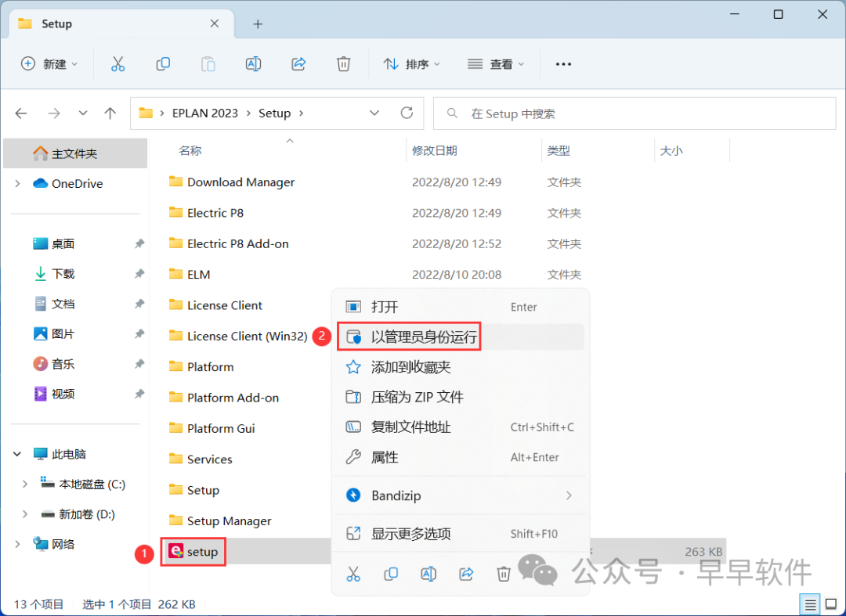Click the Delete trash icon in toolbar

click(343, 64)
